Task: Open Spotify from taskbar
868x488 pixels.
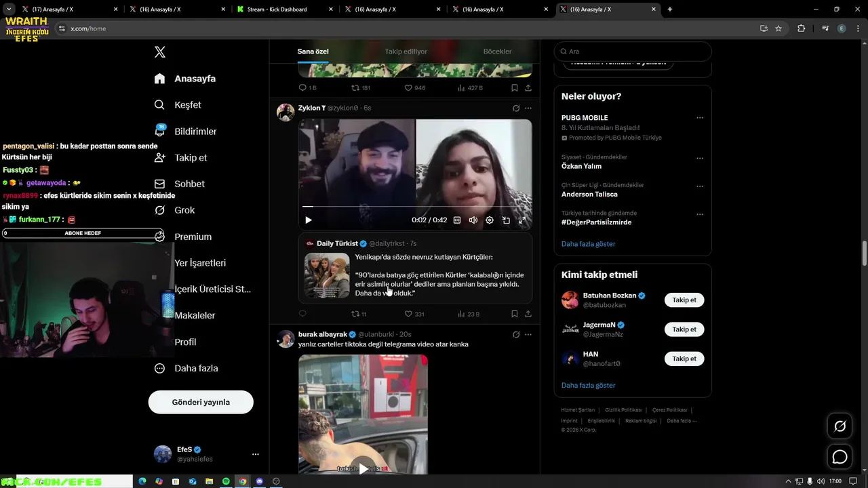Action: [226, 481]
